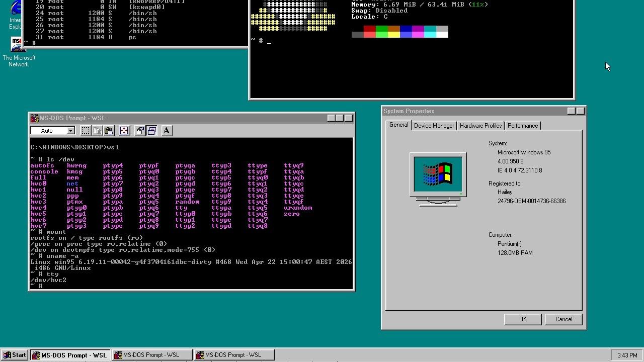
Task: Switch to the Device Manager tab
Action: pyautogui.click(x=434, y=125)
